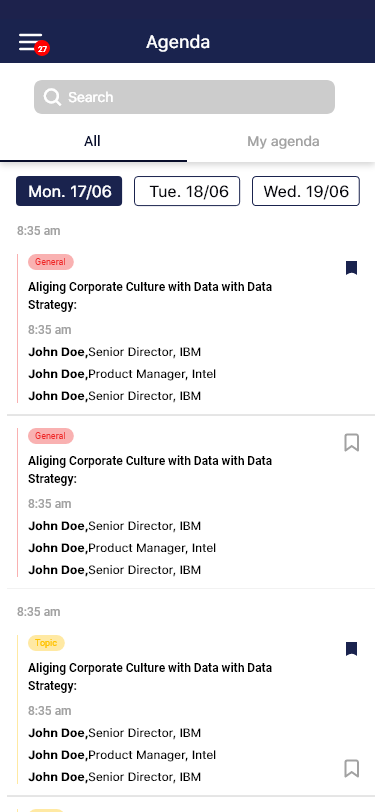Toggle the filled bookmark on the Topic session

click(352, 649)
